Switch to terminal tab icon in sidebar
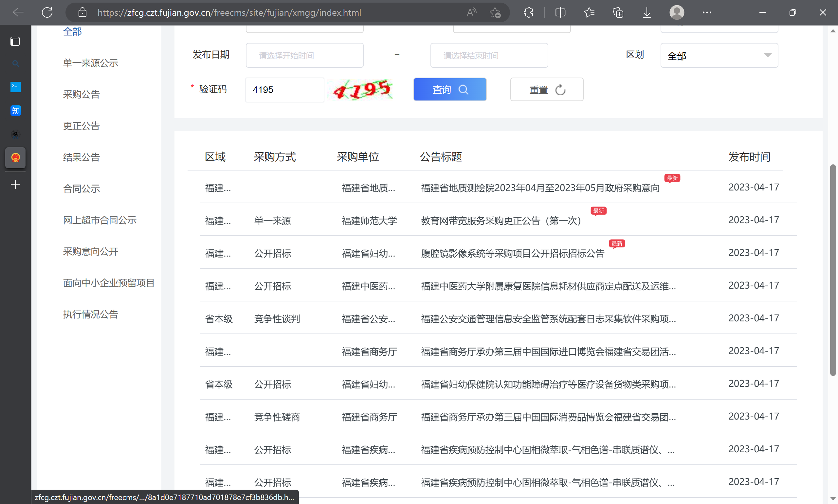 pos(15,87)
